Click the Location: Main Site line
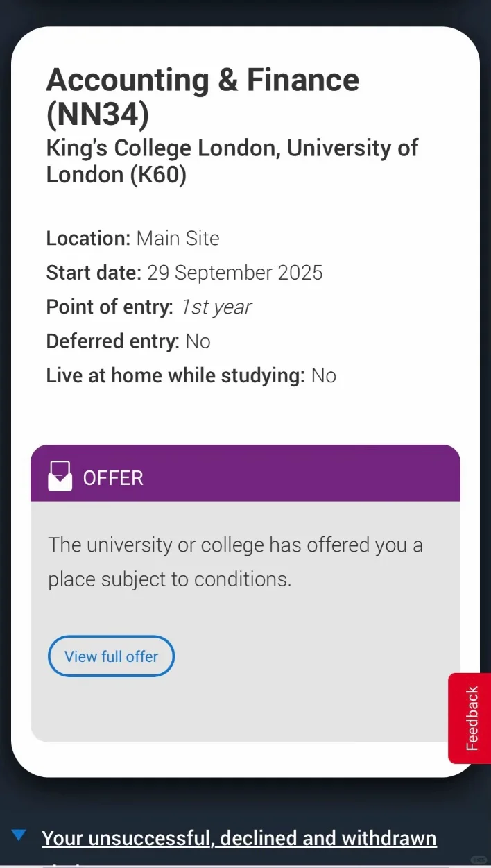The height and width of the screenshot is (868, 491). coord(132,239)
